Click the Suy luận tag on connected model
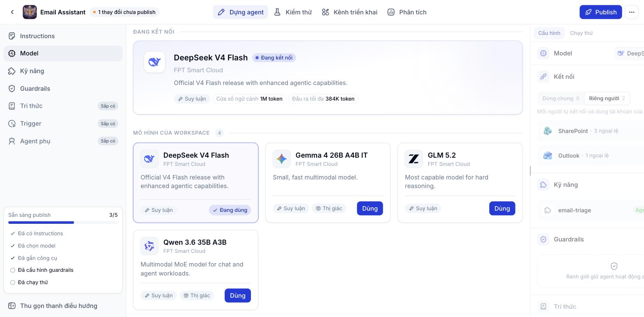This screenshot has width=644, height=317. coord(192,99)
